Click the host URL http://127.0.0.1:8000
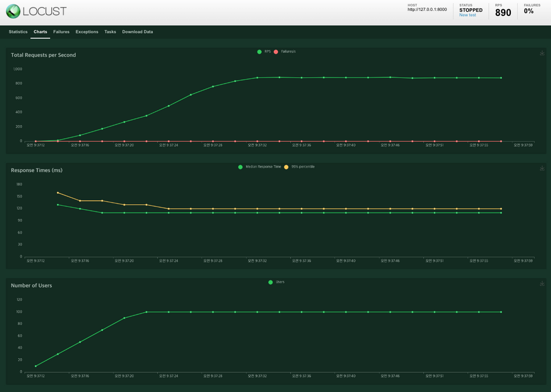 tap(427, 9)
